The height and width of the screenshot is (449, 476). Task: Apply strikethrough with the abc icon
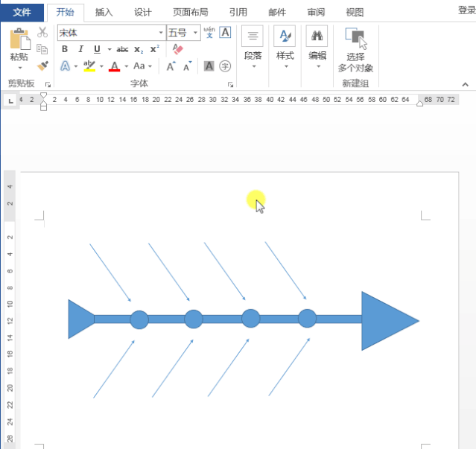[x=122, y=49]
